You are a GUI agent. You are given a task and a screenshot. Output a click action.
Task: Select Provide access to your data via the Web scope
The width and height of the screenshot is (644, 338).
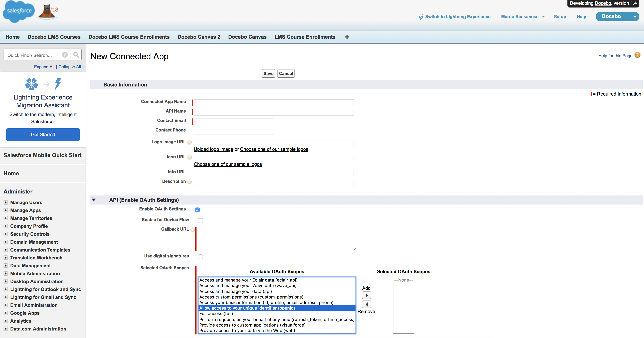tap(277, 331)
